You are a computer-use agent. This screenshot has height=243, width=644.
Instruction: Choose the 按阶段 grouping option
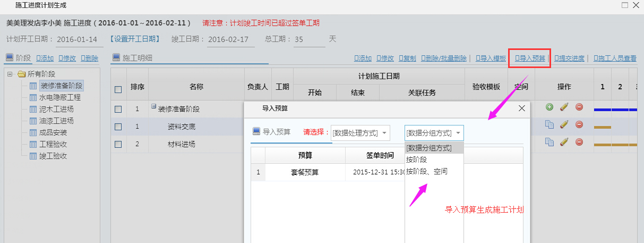pos(416,160)
